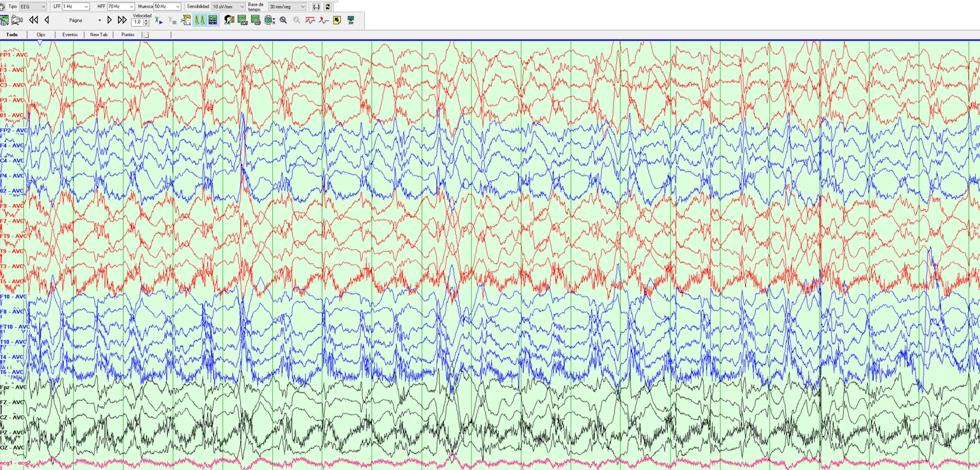The height and width of the screenshot is (470, 980).
Task: Open the Sensibilidad 10 uV/mm dropdown
Action: click(x=228, y=6)
